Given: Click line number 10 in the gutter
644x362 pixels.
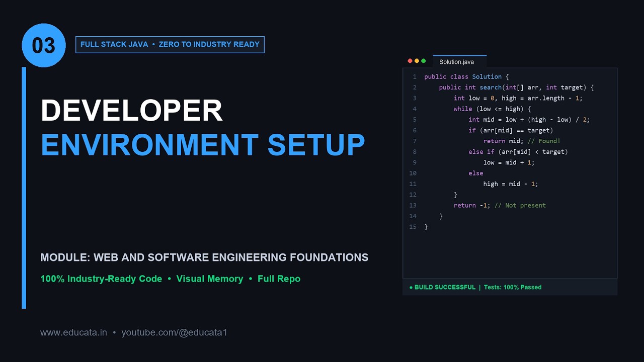Looking at the screenshot, I should click(x=413, y=173).
